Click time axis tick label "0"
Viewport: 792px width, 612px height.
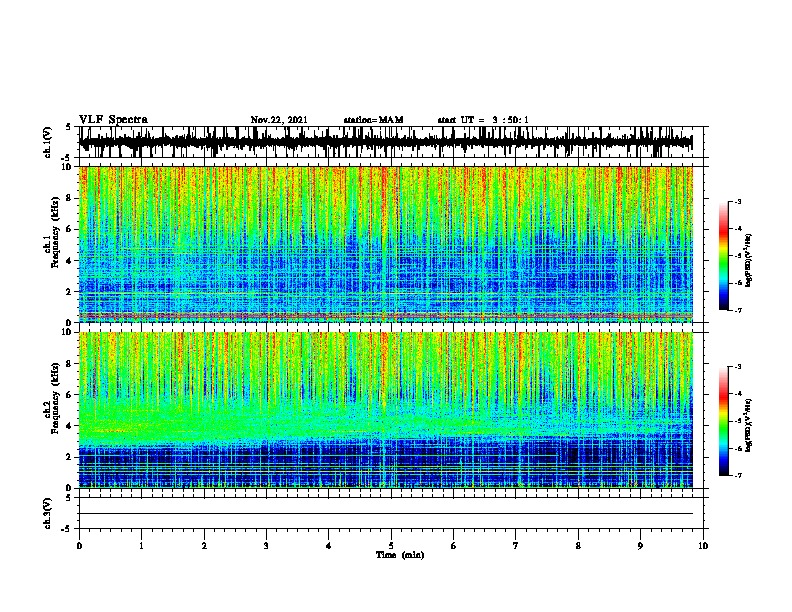[79, 546]
